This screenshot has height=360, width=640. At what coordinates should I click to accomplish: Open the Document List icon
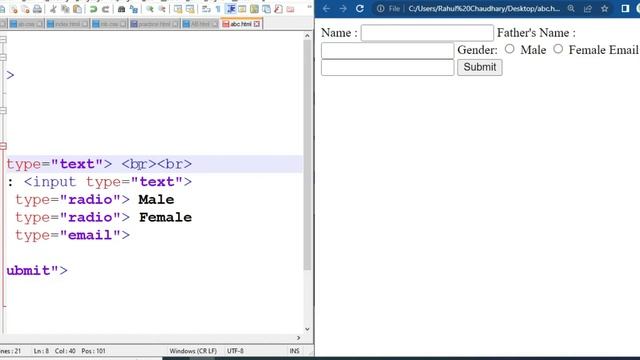click(x=266, y=9)
